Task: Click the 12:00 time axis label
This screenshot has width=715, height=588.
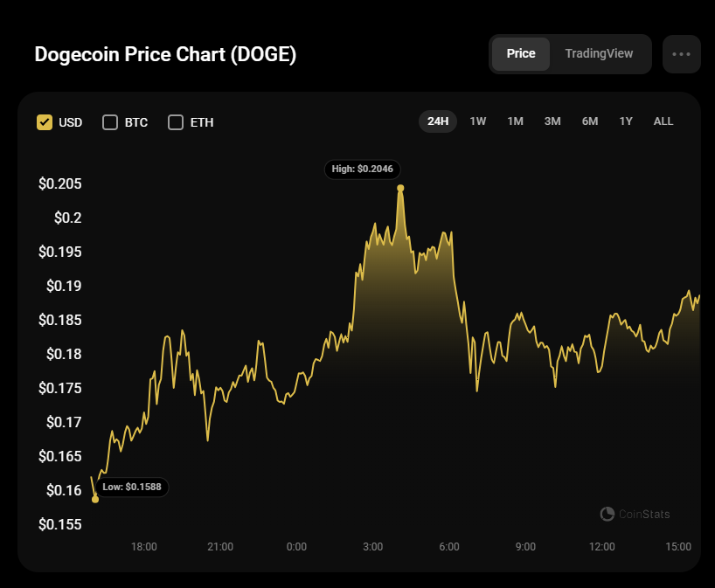Action: coord(602,547)
